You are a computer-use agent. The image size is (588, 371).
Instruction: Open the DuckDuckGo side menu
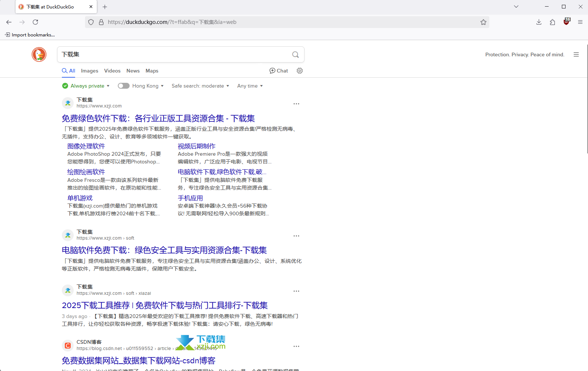pos(576,54)
